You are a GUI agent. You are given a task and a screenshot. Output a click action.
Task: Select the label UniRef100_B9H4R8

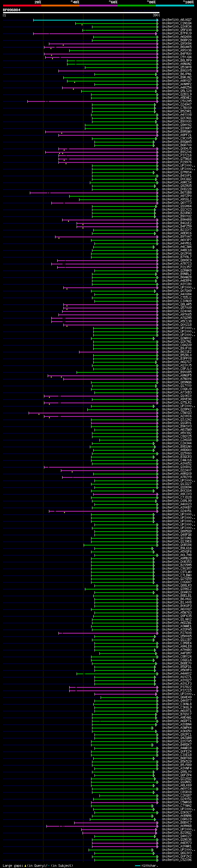(x=177, y=220)
